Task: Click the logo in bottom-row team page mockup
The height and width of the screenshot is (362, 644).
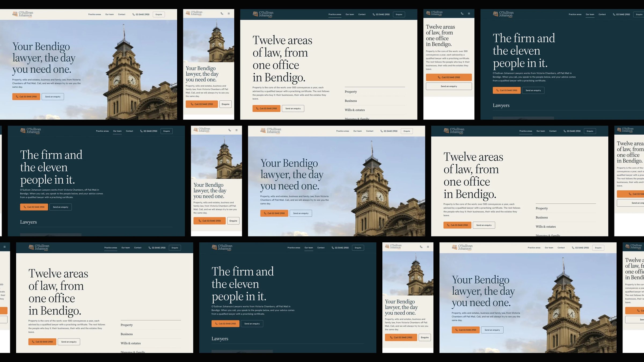Action: click(x=222, y=247)
